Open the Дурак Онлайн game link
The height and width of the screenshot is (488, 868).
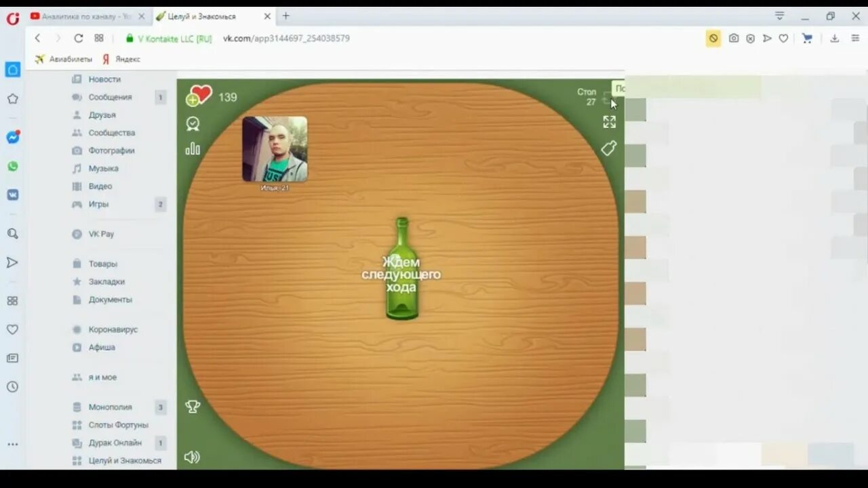(x=115, y=443)
